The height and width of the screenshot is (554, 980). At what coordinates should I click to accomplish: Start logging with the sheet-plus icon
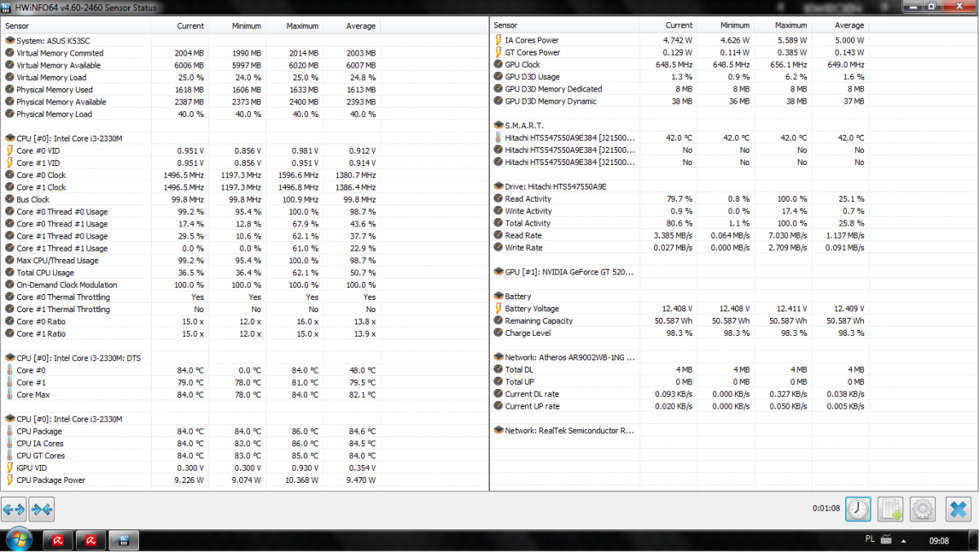891,509
